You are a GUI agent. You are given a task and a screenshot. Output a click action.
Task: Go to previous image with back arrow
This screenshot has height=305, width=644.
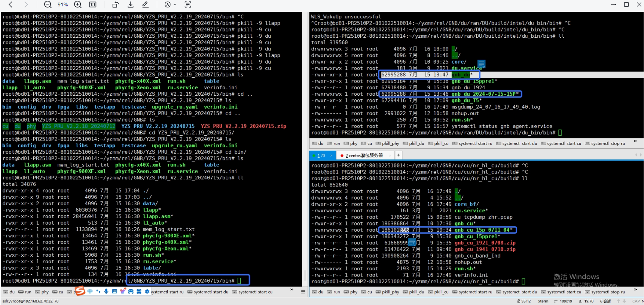(10, 4)
